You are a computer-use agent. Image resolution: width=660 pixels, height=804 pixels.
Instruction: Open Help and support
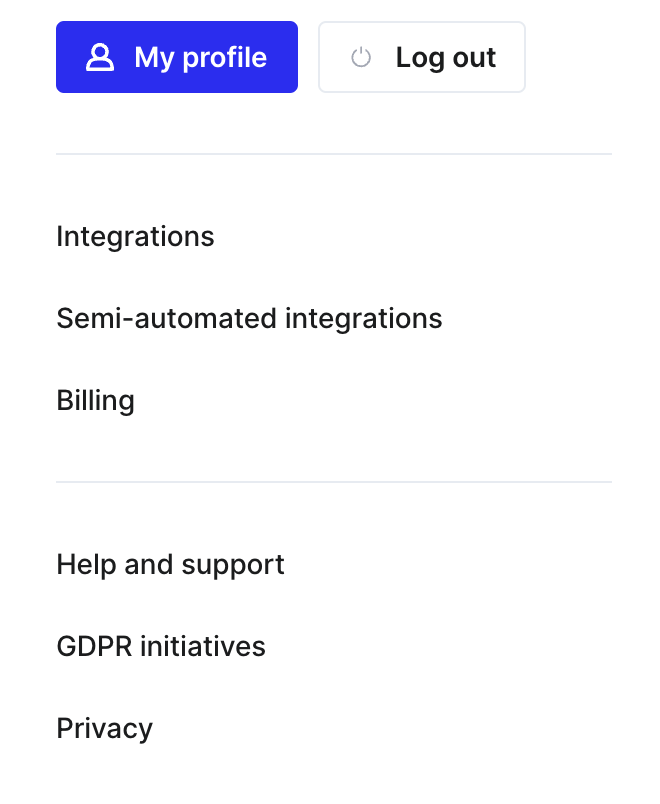(170, 565)
